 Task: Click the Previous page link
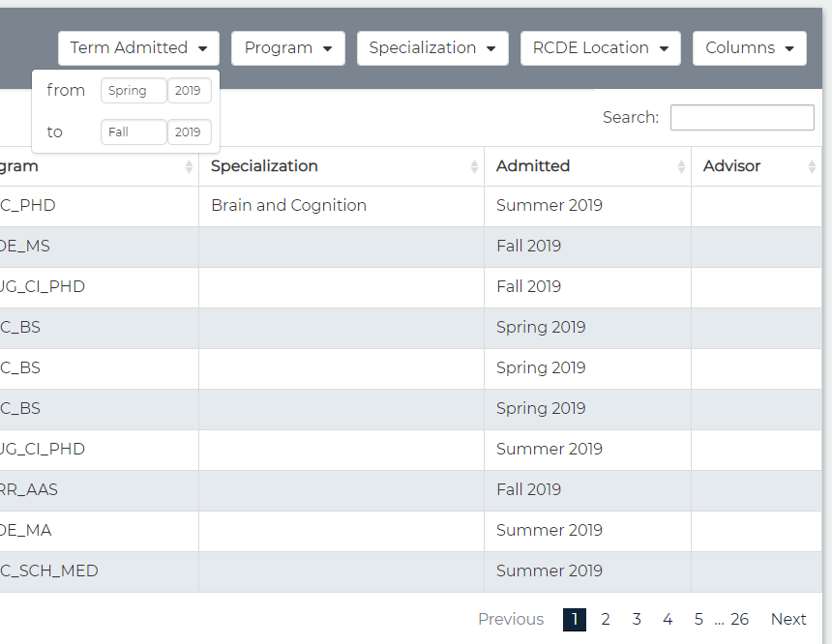click(511, 620)
